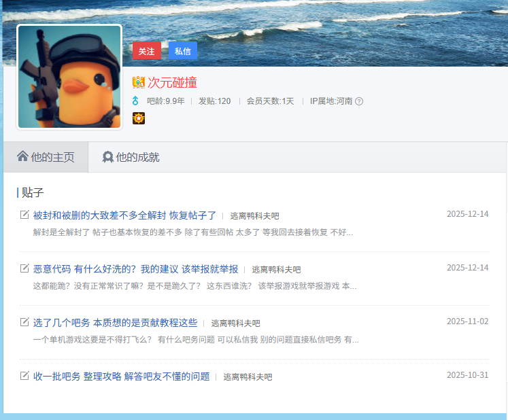Screen dimensions: 508x420
Task: Click the username 次元碰撞
Action: click(x=172, y=83)
